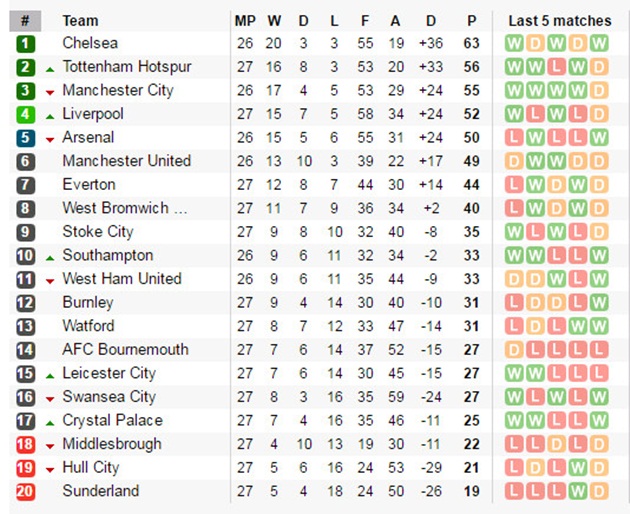The image size is (630, 514).
Task: Click Arsenal's blue rank 5 badge
Action: click(x=25, y=138)
